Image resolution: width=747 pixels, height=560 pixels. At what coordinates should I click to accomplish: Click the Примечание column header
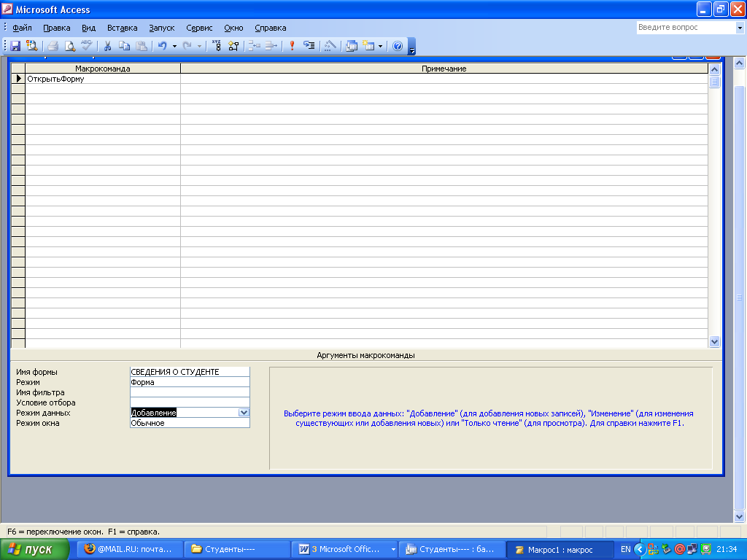444,69
